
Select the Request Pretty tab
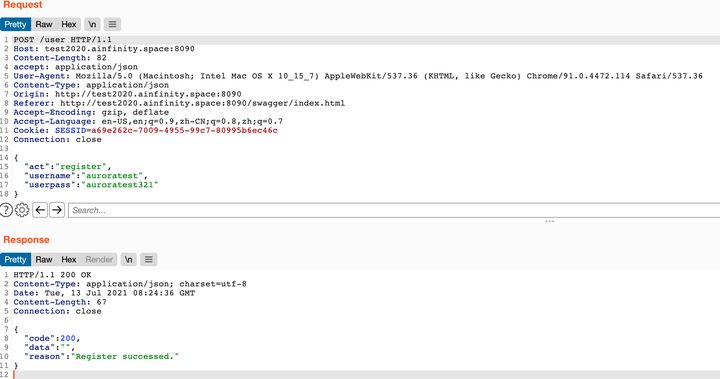pyautogui.click(x=16, y=24)
